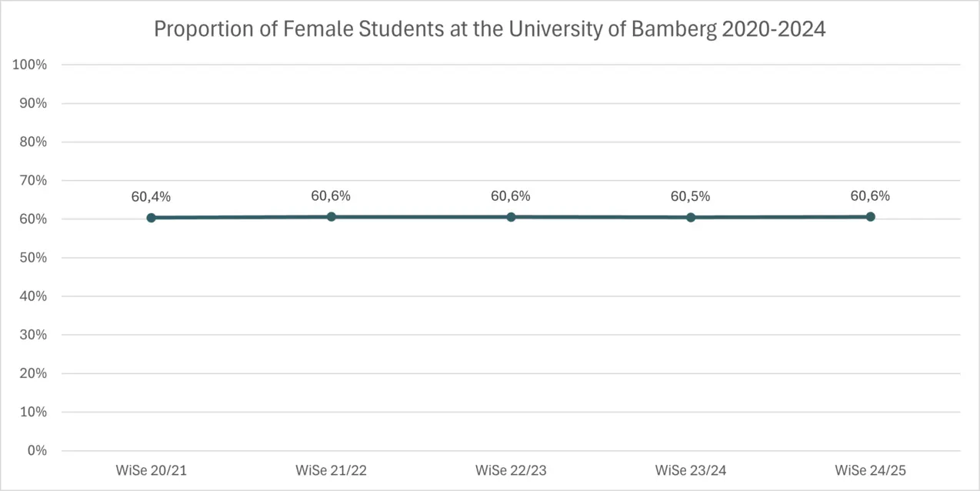Select the WiSe 20/21 data point marker
The width and height of the screenshot is (980, 491).
click(x=152, y=218)
